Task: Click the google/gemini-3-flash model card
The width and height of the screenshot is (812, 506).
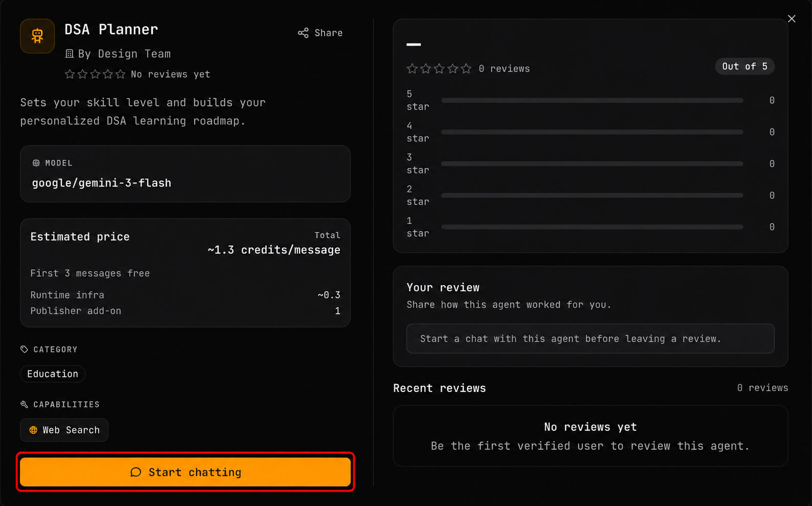Action: pos(185,174)
